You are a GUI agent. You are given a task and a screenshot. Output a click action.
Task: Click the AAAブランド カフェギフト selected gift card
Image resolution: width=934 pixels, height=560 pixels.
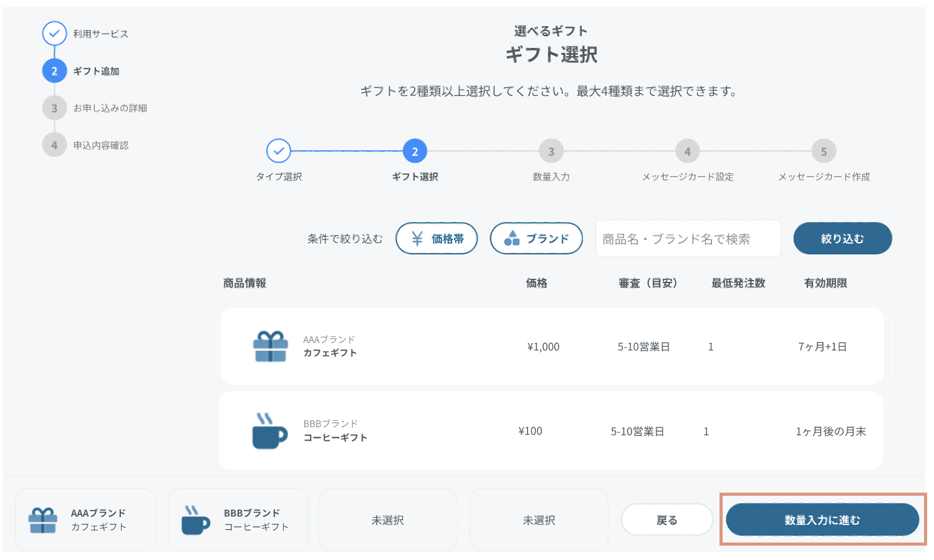[x=85, y=520]
